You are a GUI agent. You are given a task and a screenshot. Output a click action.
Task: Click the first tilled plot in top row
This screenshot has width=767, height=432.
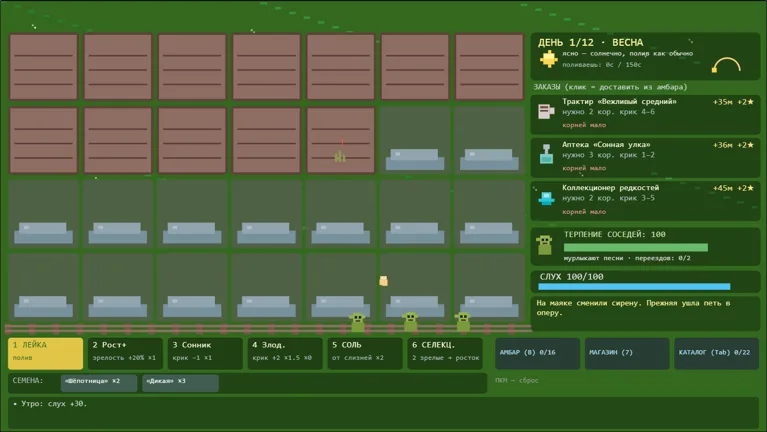point(44,67)
